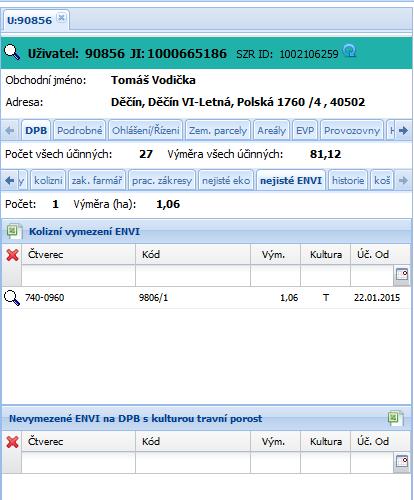This screenshot has width=414, height=500.
Task: Open date picker in Nevymezené Úč. Od filter
Action: pyautogui.click(x=401, y=462)
